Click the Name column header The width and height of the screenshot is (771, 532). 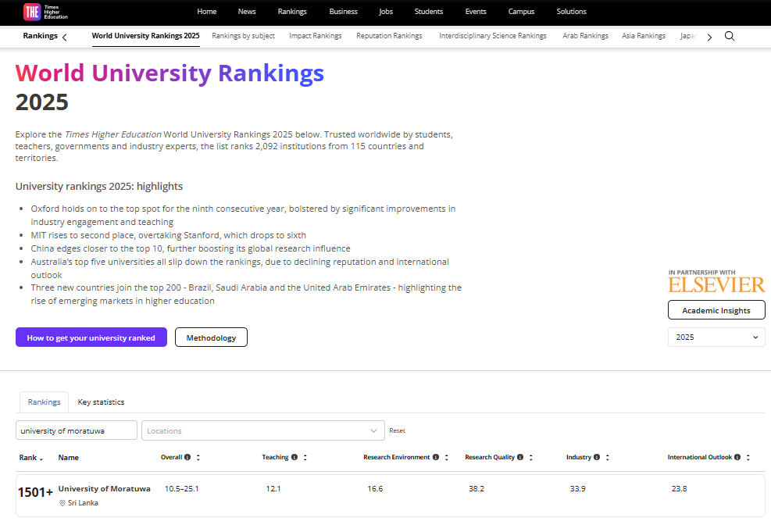(68, 458)
